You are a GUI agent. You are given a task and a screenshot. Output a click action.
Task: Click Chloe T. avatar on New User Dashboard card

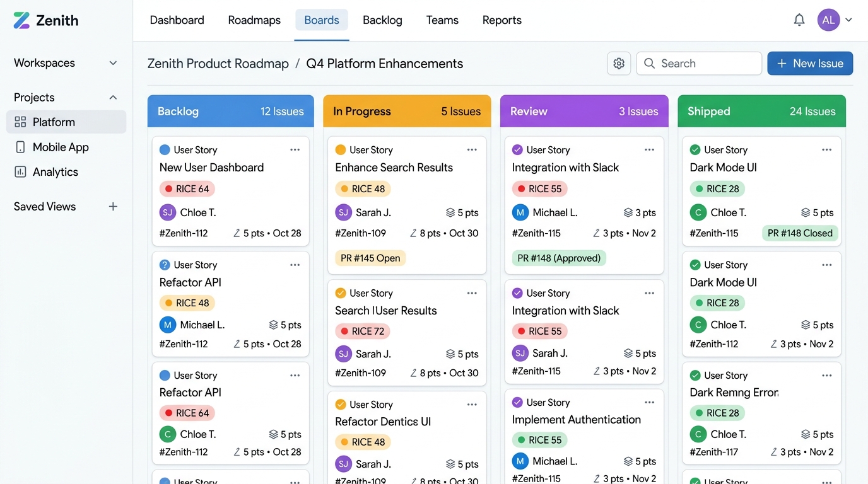[167, 212]
